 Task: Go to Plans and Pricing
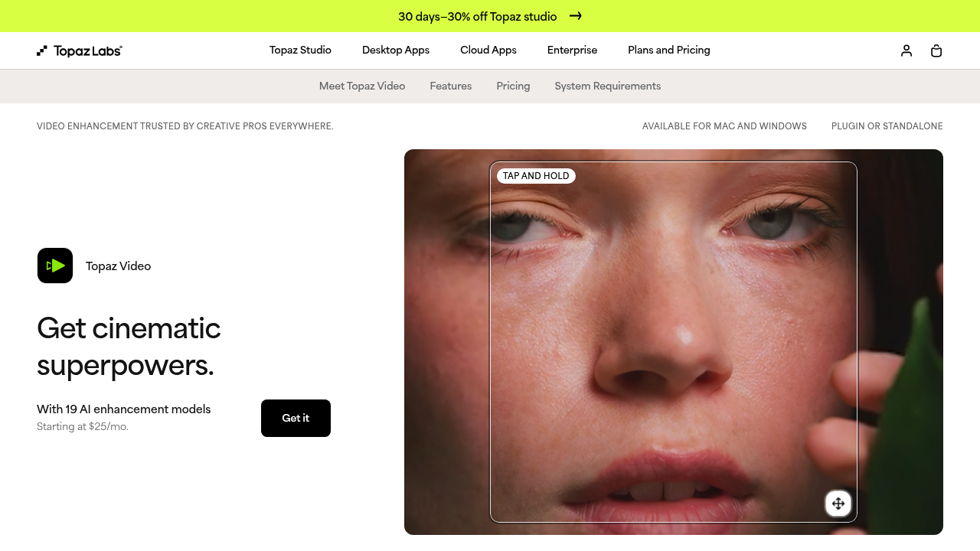669,51
